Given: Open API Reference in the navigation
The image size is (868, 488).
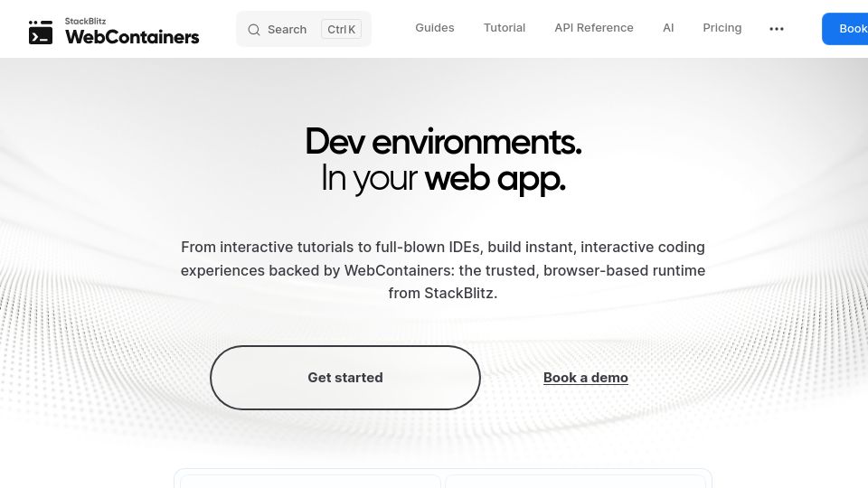Looking at the screenshot, I should tap(594, 28).
